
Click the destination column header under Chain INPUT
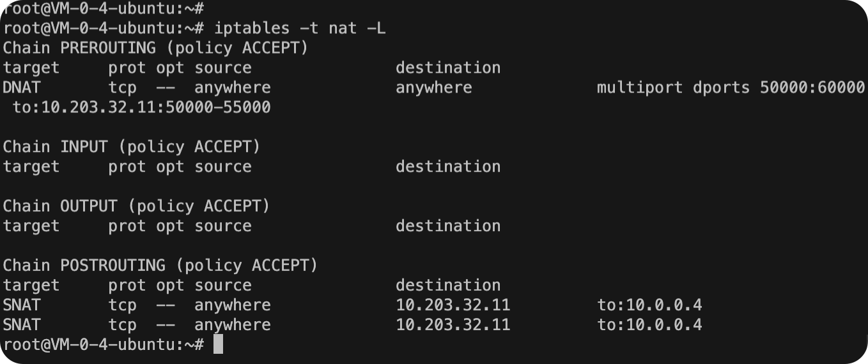(x=447, y=167)
